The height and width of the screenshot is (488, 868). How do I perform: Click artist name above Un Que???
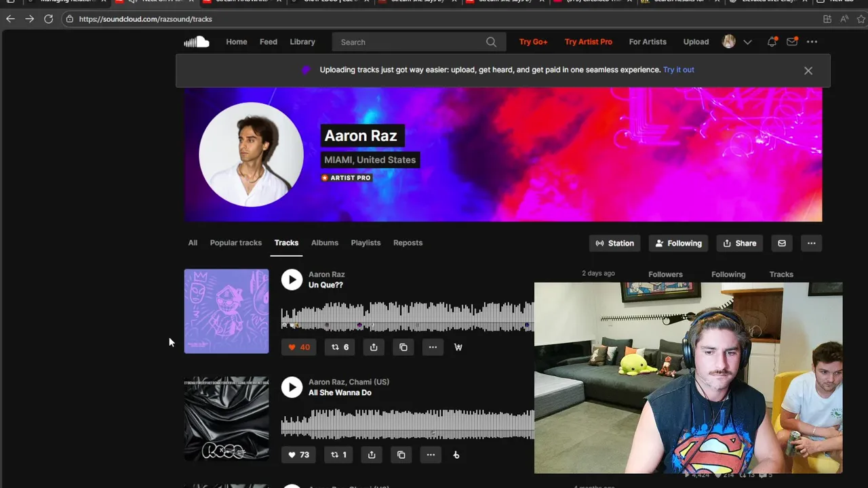327,274
